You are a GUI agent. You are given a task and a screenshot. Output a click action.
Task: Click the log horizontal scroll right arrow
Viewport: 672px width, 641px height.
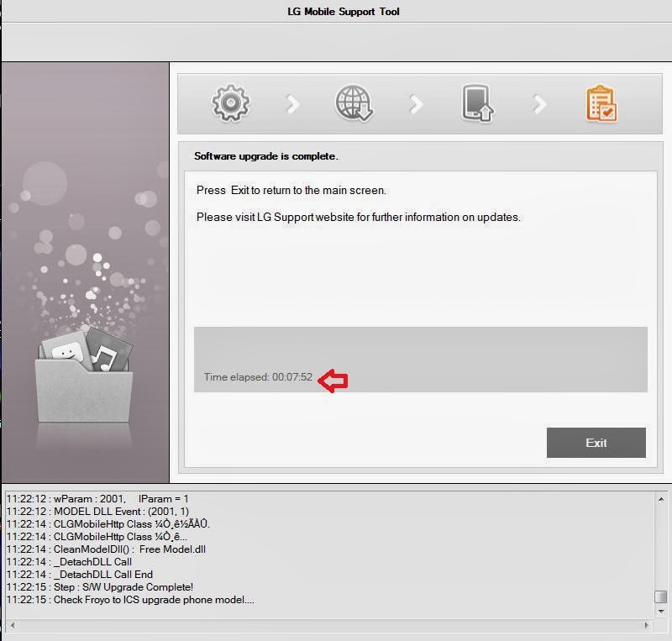(647, 625)
